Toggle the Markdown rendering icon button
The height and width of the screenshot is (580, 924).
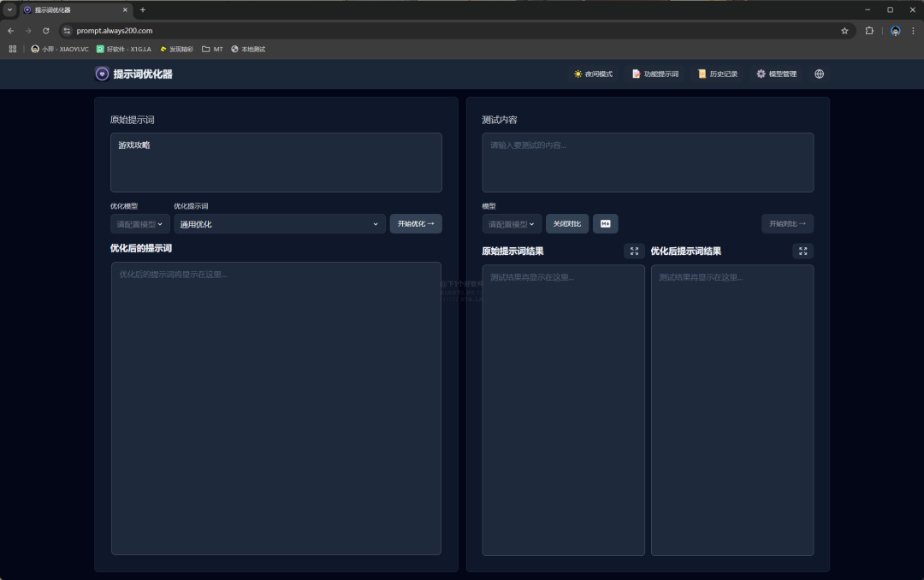(605, 224)
